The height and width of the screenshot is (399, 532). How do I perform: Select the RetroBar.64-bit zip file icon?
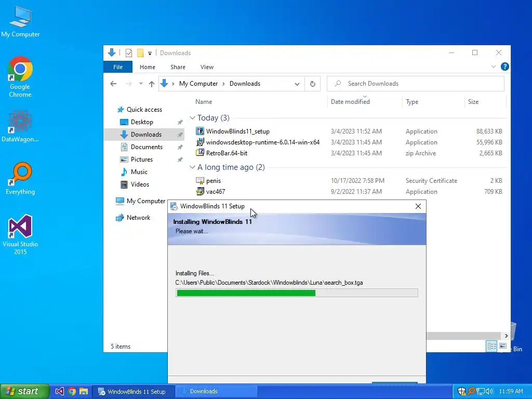(x=200, y=153)
